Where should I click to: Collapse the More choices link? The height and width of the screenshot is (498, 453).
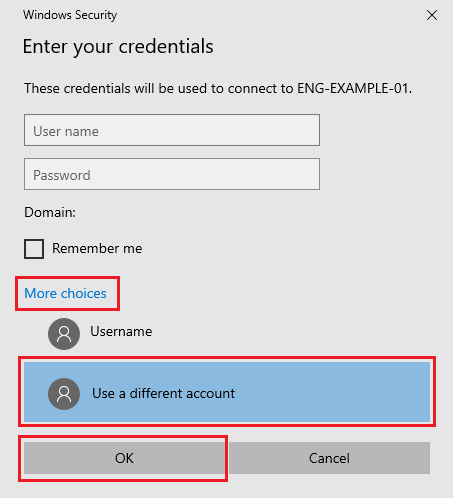[65, 294]
